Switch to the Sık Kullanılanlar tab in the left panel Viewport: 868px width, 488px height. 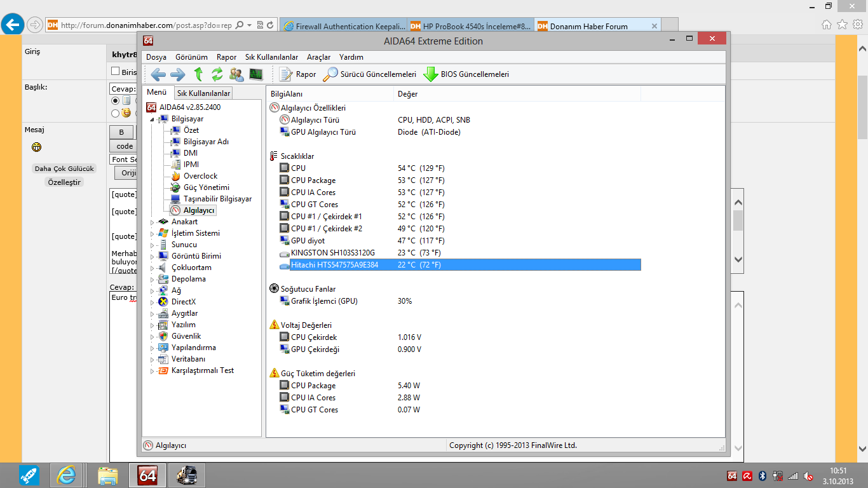tap(203, 93)
